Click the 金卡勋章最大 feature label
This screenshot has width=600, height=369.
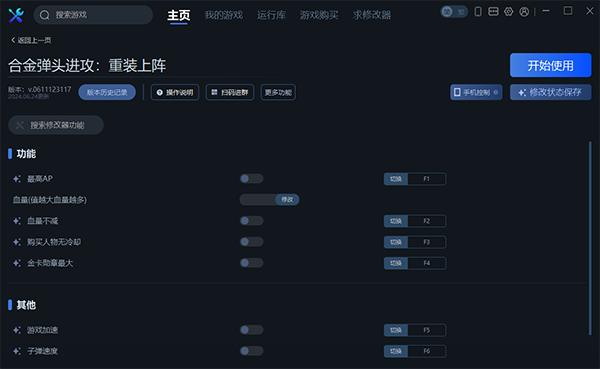coord(50,263)
